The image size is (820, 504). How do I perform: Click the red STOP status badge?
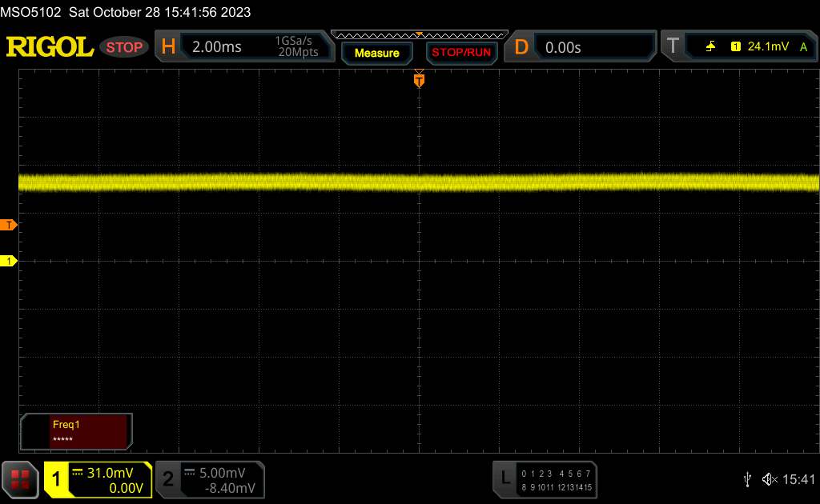[x=125, y=47]
